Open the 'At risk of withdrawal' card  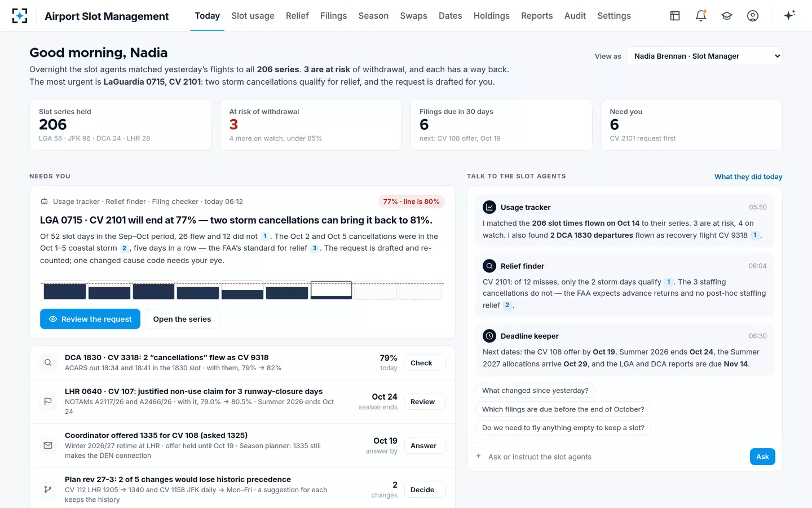point(311,125)
